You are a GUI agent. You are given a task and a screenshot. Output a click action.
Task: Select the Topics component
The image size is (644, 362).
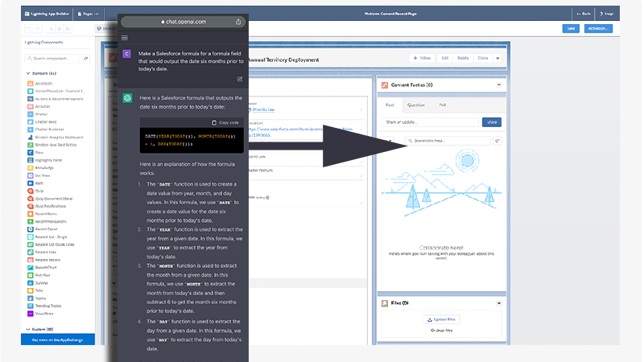37,298
